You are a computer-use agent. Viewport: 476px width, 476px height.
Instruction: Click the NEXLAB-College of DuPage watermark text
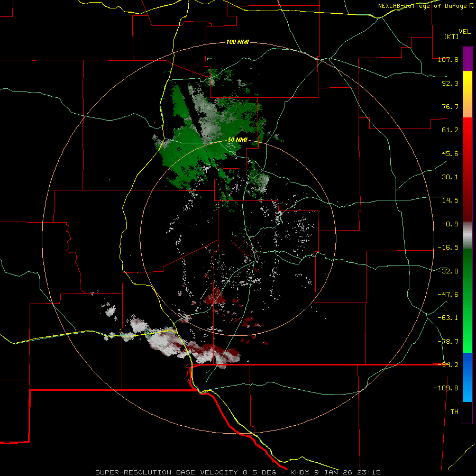[425, 6]
